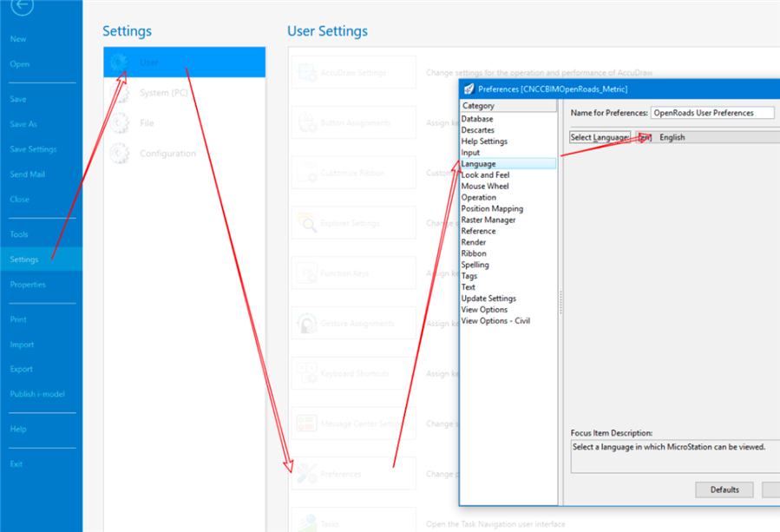Image resolution: width=780 pixels, height=532 pixels.
Task: Open Customize Ribbon icon
Action: click(x=307, y=173)
